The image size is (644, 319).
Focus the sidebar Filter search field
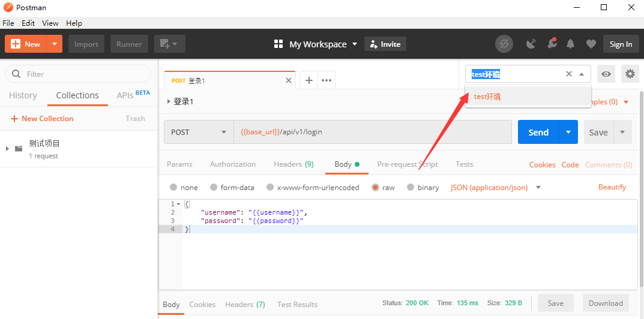78,74
